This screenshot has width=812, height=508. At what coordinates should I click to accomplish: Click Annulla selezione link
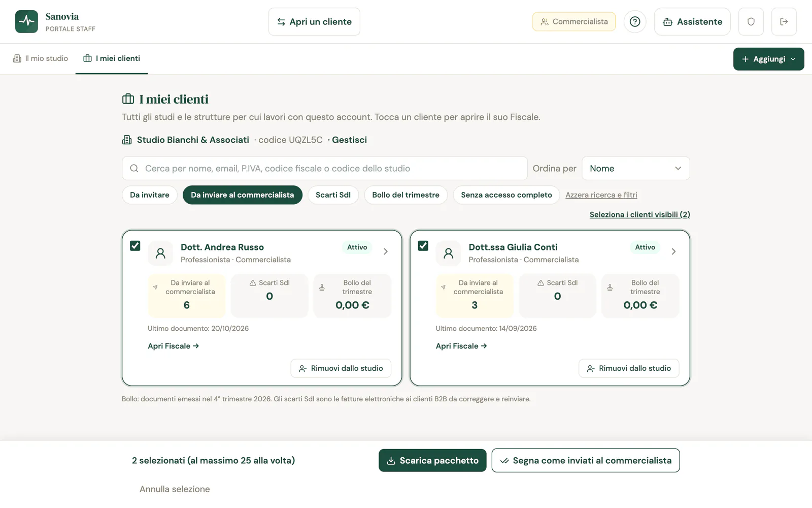pos(175,489)
